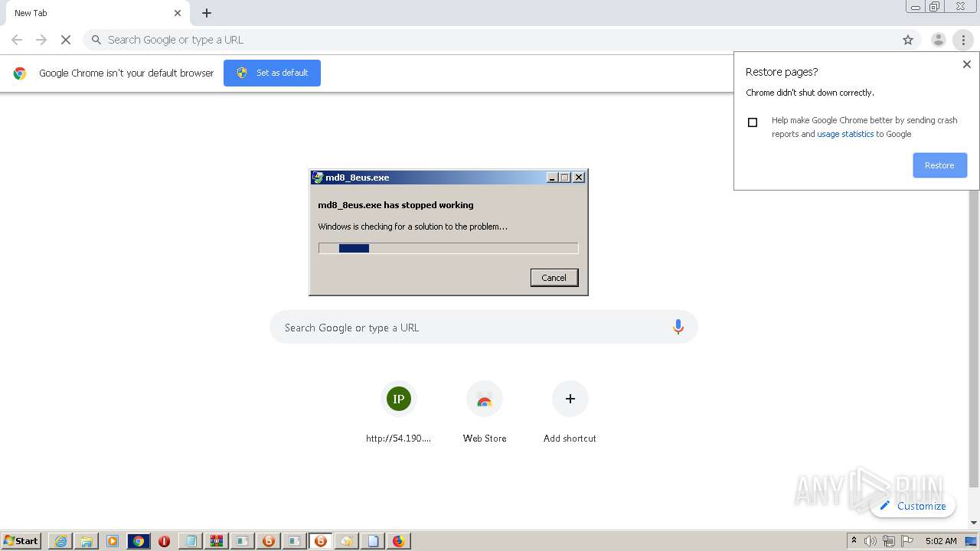Go back with the back arrow
The width and height of the screenshot is (980, 551).
click(17, 40)
